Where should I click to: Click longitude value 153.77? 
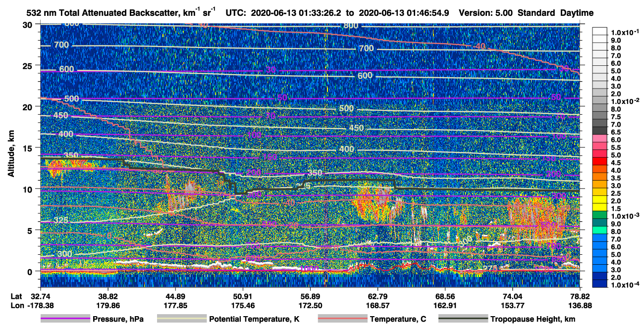click(x=512, y=305)
